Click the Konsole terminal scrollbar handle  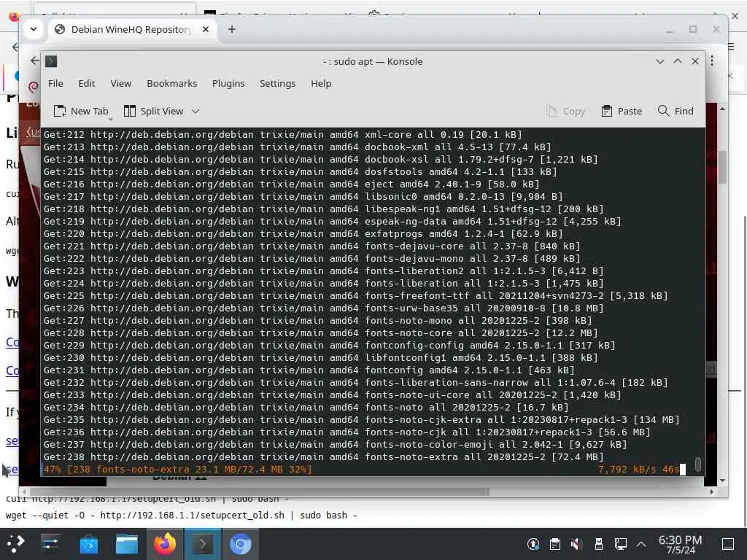(x=698, y=464)
